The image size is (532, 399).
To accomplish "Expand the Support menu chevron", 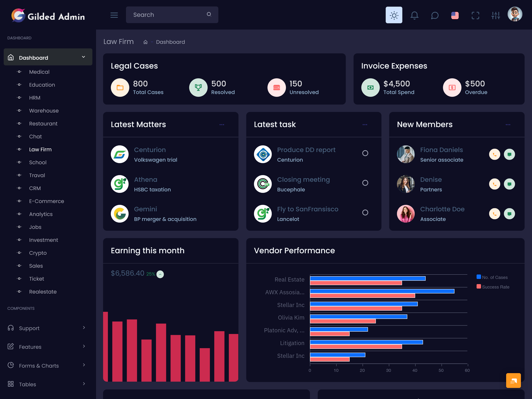I will click(x=84, y=328).
